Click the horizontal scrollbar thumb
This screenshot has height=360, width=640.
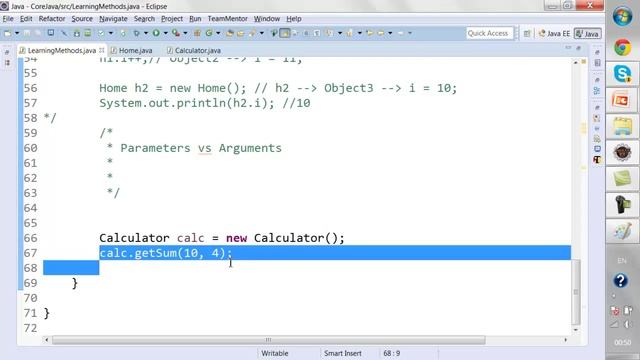[268, 340]
